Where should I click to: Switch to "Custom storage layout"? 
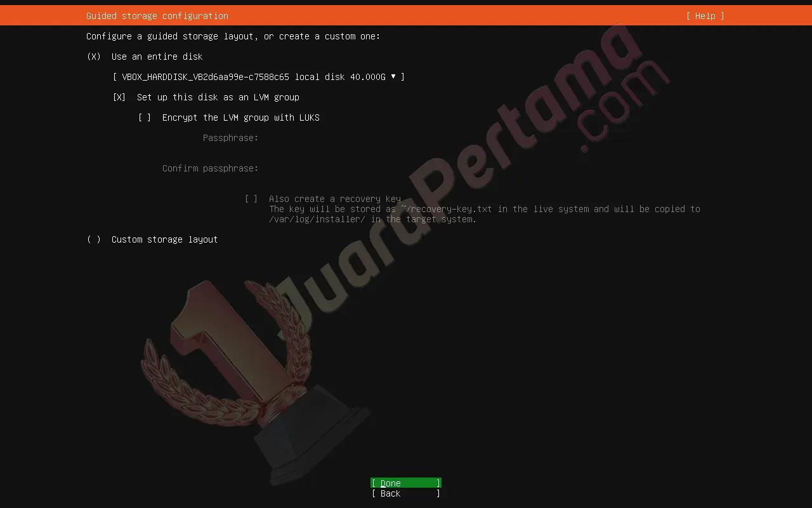coord(164,239)
